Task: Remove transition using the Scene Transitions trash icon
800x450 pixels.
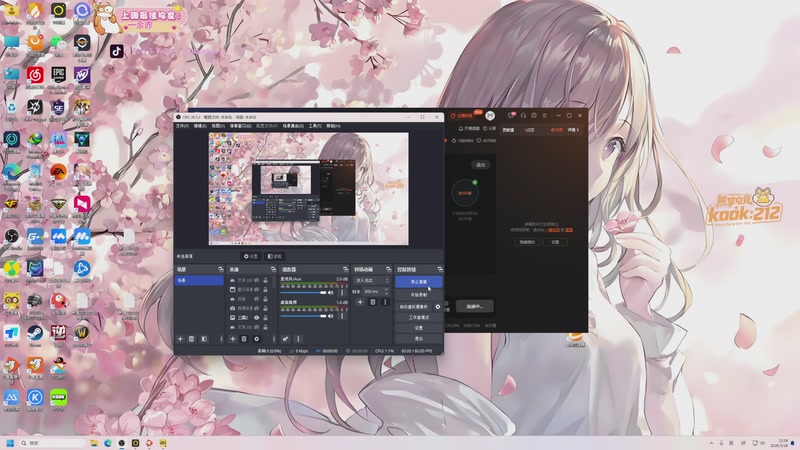Action: coord(372,302)
